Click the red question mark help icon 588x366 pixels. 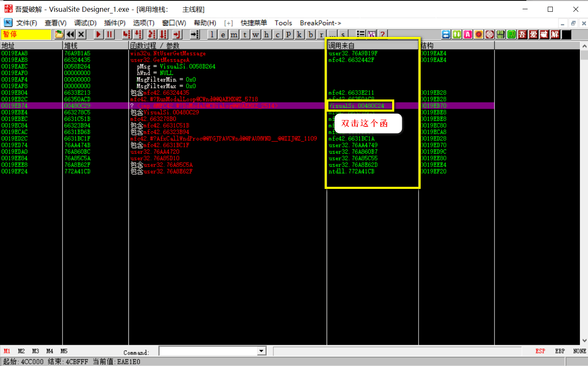pyautogui.click(x=382, y=34)
